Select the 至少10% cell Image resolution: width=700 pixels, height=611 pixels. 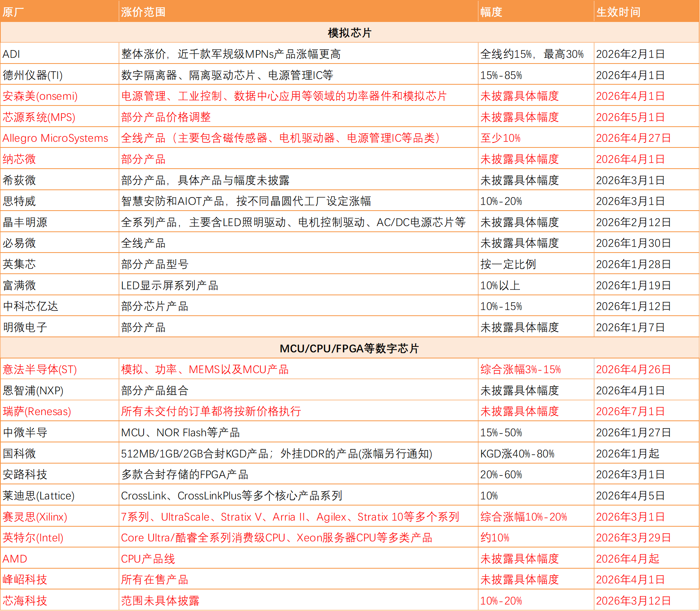(501, 138)
